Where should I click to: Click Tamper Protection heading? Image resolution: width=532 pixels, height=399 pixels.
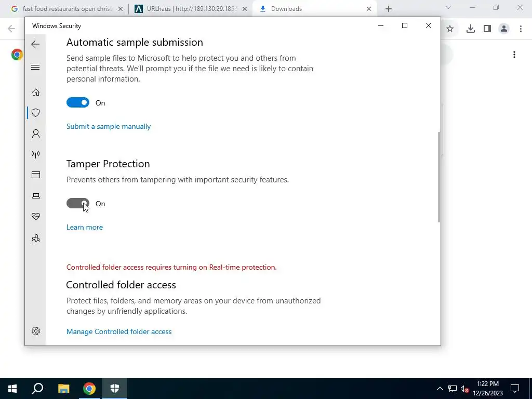tap(108, 164)
